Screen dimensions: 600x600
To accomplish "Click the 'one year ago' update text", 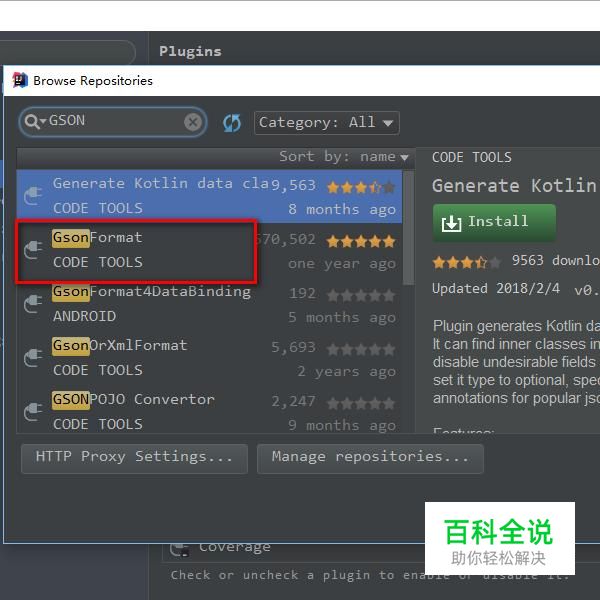I will click(x=342, y=264).
